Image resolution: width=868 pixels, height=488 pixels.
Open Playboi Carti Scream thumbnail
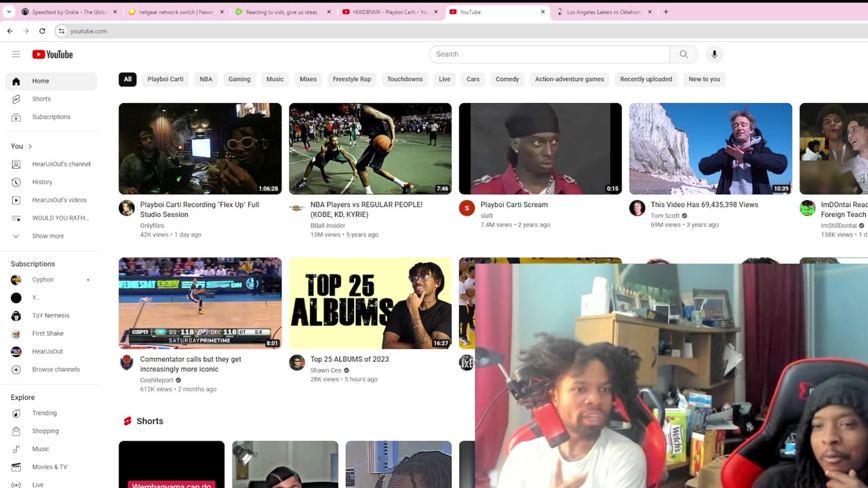(540, 148)
